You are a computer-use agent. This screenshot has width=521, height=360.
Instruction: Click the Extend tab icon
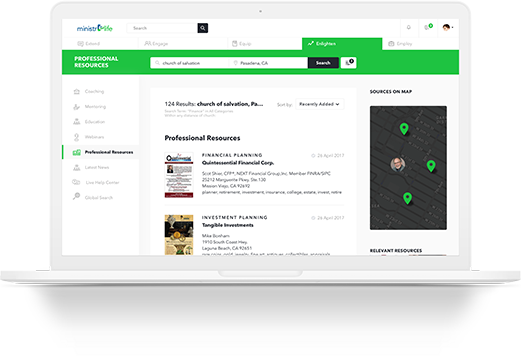point(80,44)
